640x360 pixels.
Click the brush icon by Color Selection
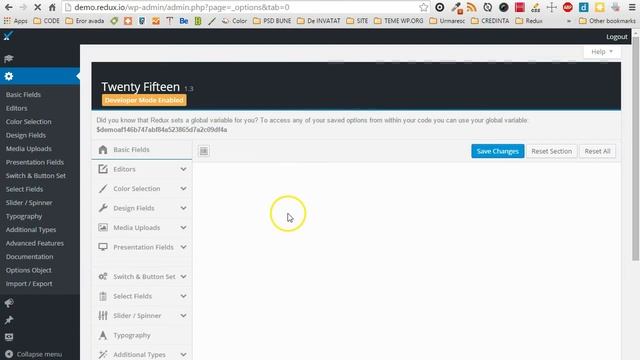coord(103,189)
